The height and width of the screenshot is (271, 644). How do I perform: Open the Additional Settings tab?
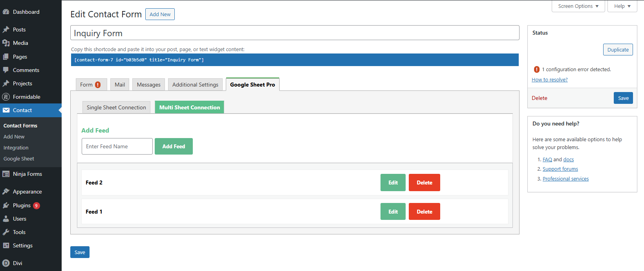point(195,85)
